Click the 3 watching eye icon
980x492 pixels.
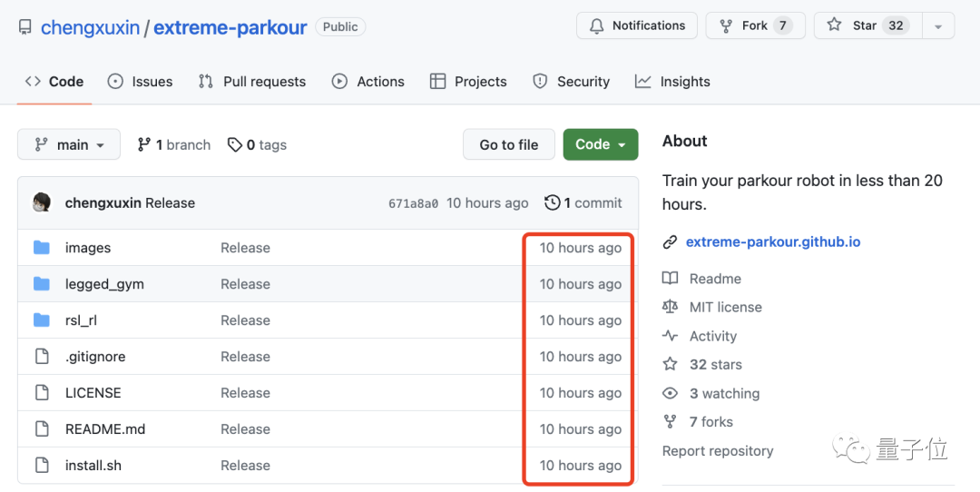pos(671,393)
